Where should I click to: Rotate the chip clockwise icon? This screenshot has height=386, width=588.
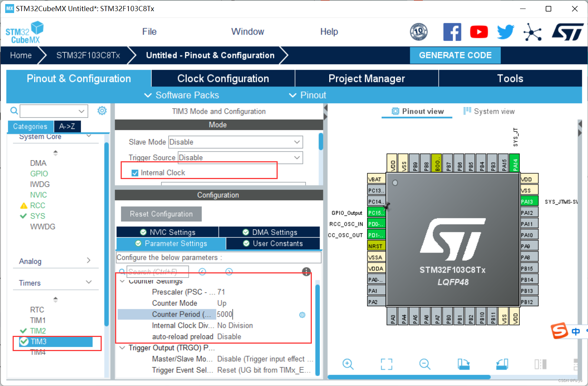[x=463, y=364]
